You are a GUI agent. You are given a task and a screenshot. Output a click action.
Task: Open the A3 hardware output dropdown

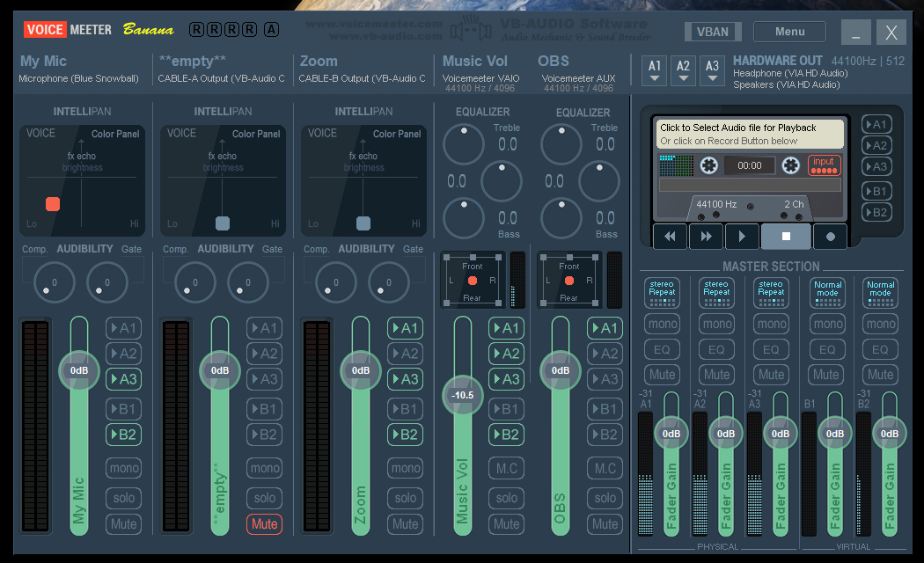[712, 70]
